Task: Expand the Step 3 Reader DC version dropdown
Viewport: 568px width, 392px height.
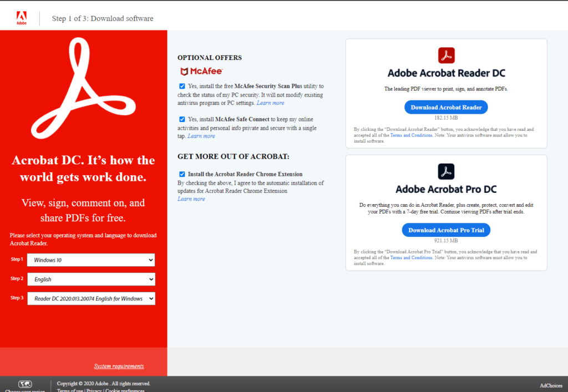Action: [x=90, y=298]
